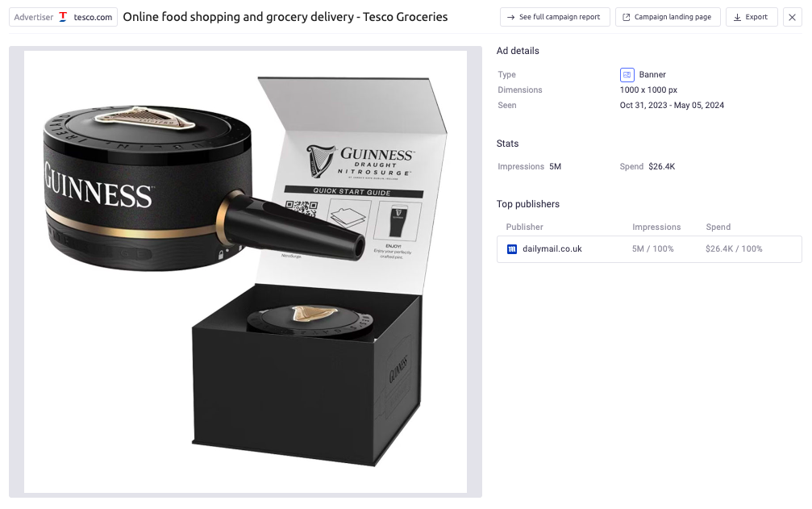Open the dailymail.co.uk publisher entry

point(552,249)
